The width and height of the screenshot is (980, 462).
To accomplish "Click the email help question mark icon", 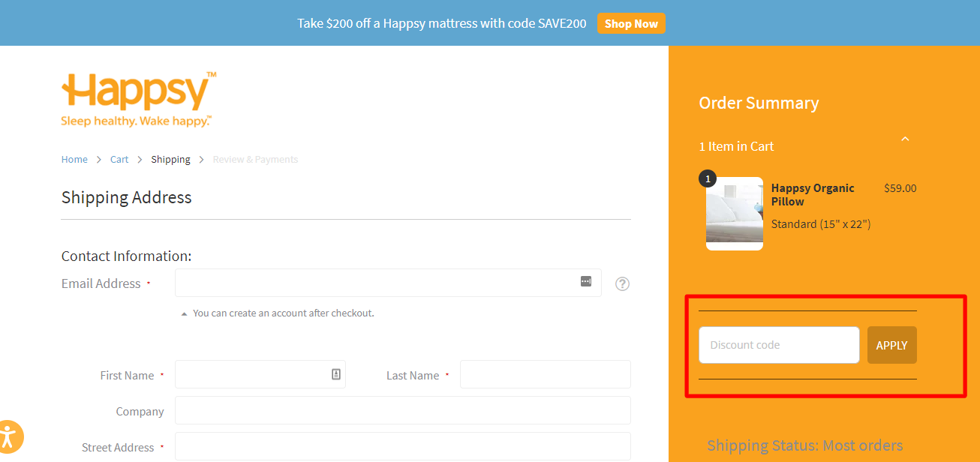I will coord(622,284).
